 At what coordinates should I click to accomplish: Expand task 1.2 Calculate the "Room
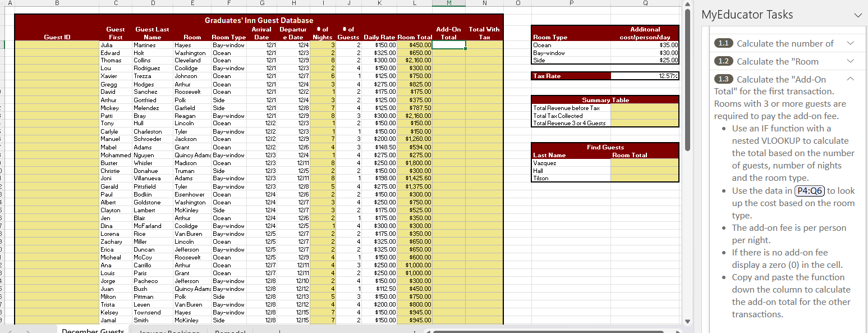(x=850, y=61)
